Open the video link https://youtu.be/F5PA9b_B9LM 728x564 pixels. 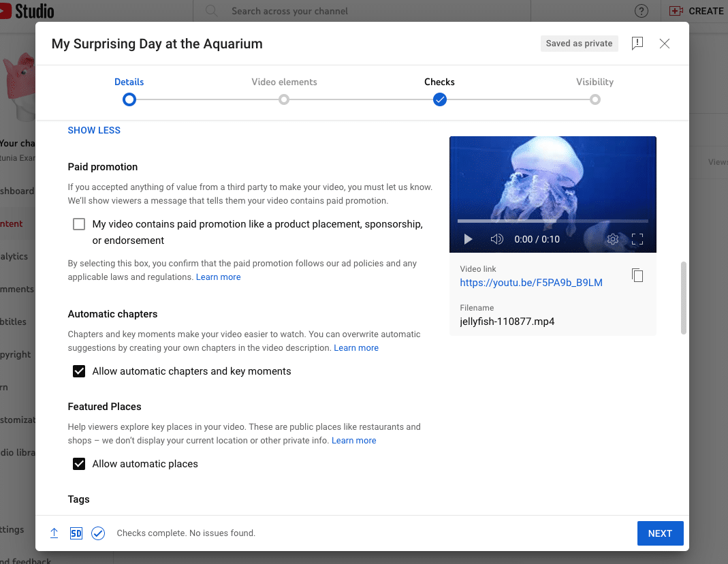(x=531, y=282)
